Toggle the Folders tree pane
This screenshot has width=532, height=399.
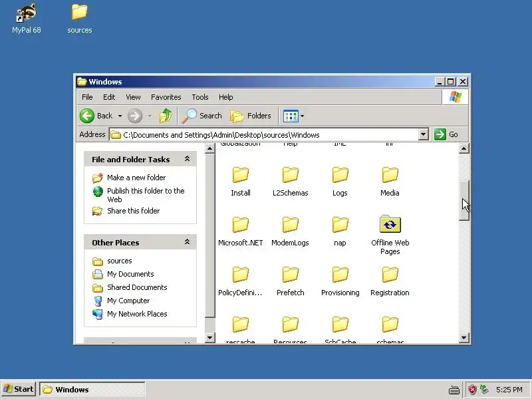[251, 116]
